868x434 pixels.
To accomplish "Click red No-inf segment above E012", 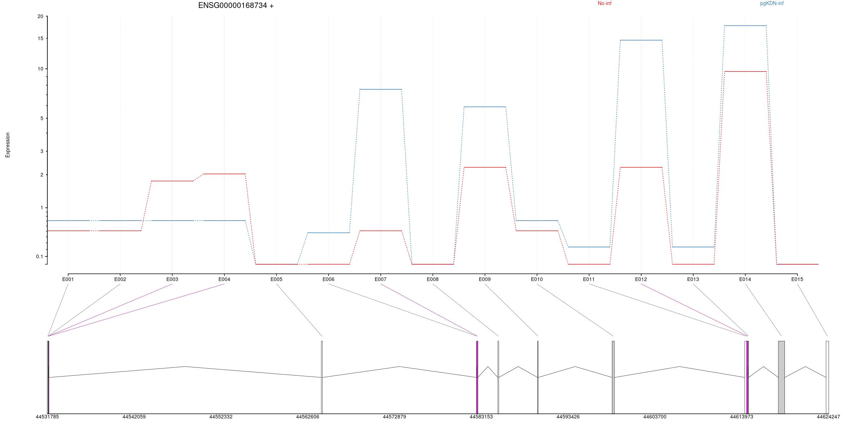I will [x=641, y=167].
